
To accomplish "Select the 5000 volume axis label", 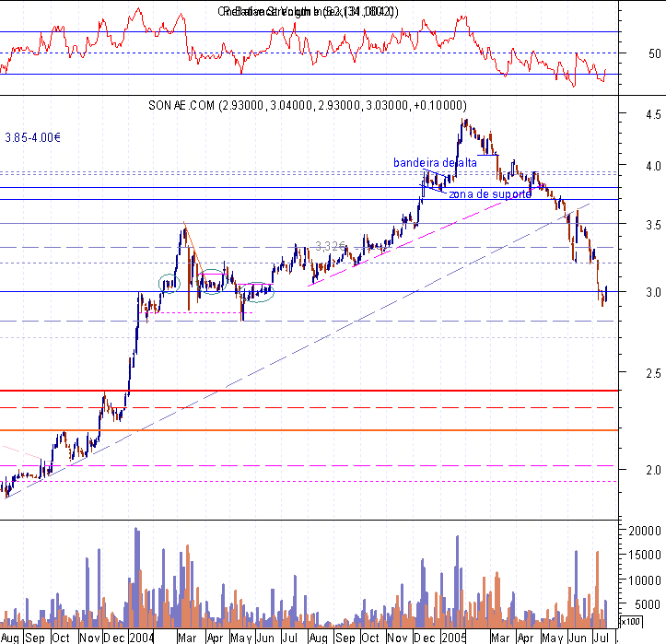I will [648, 604].
